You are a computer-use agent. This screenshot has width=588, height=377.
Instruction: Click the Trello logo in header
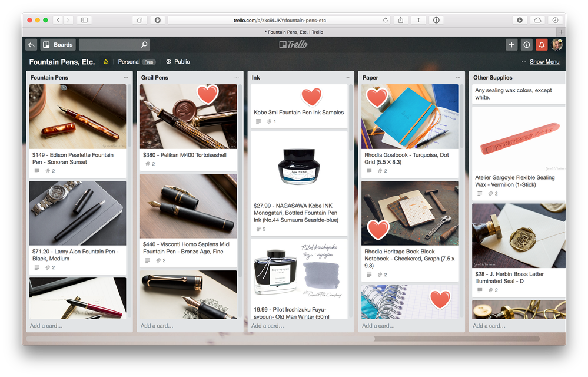tap(294, 45)
